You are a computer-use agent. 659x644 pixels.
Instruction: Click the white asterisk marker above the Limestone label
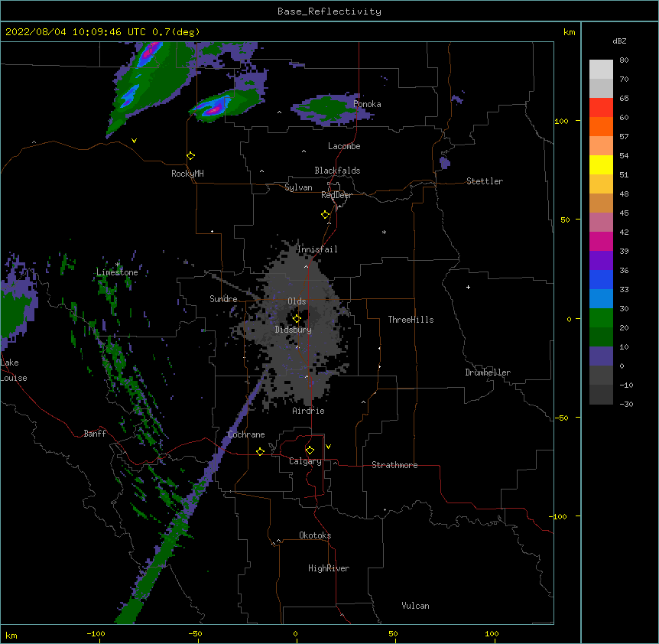coord(118,265)
